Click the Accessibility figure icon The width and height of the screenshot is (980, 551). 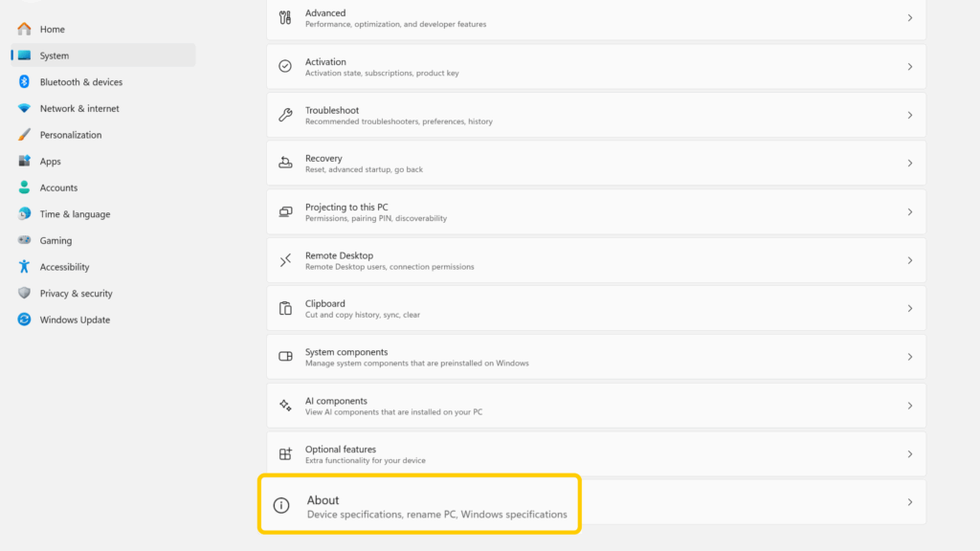coord(24,267)
